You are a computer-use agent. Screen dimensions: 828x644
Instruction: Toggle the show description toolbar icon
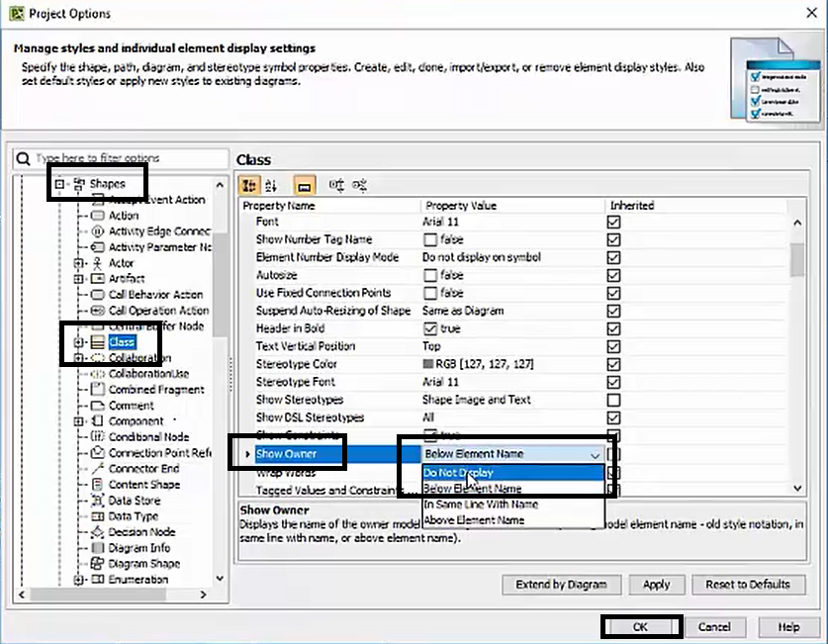point(305,186)
